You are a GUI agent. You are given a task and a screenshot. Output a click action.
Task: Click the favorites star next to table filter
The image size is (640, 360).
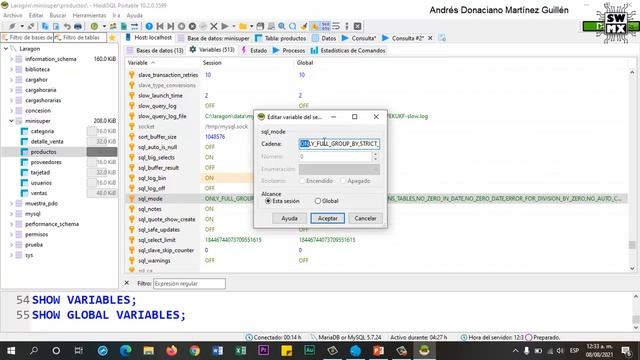tap(112, 38)
